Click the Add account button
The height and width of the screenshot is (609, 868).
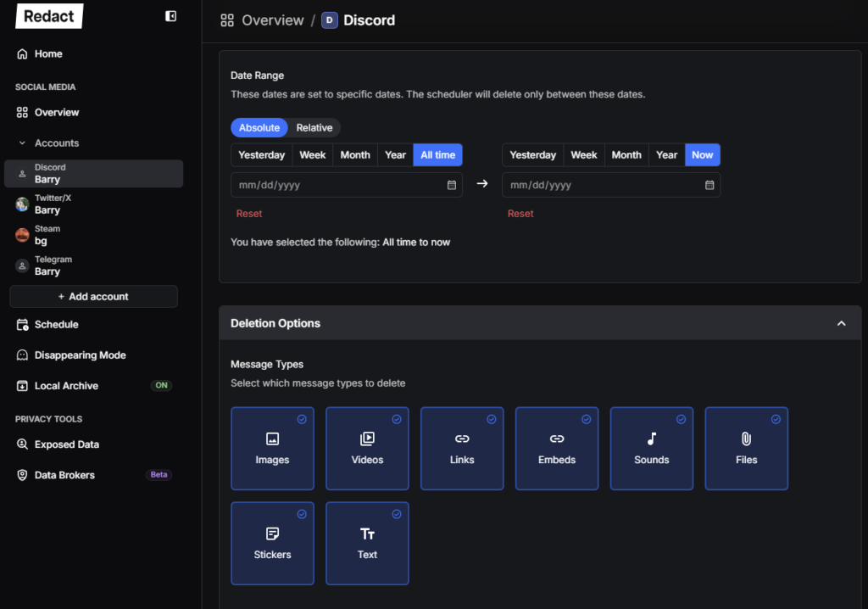(93, 297)
